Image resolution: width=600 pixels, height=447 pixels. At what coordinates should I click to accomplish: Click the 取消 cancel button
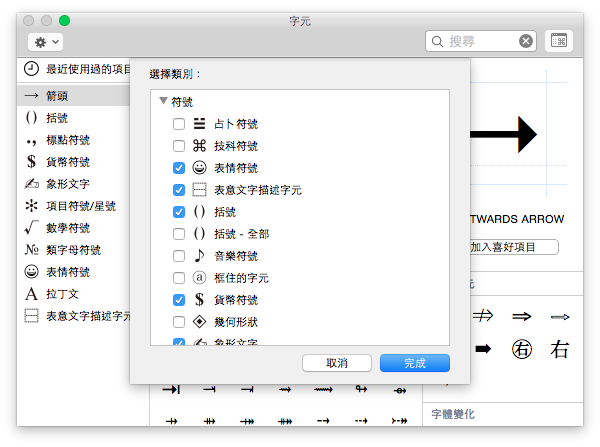[x=337, y=363]
